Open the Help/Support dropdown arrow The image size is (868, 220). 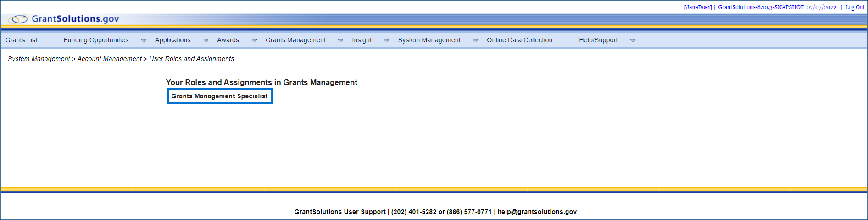[x=633, y=40]
